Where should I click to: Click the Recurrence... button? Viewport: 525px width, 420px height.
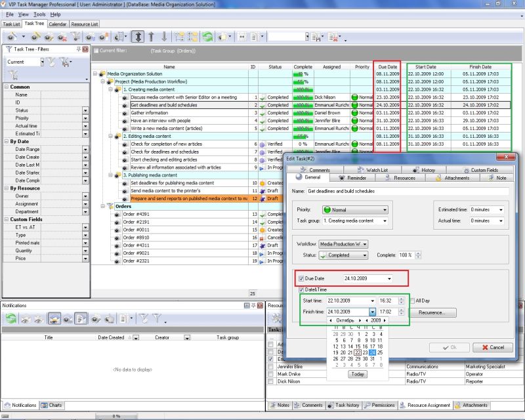[432, 312]
